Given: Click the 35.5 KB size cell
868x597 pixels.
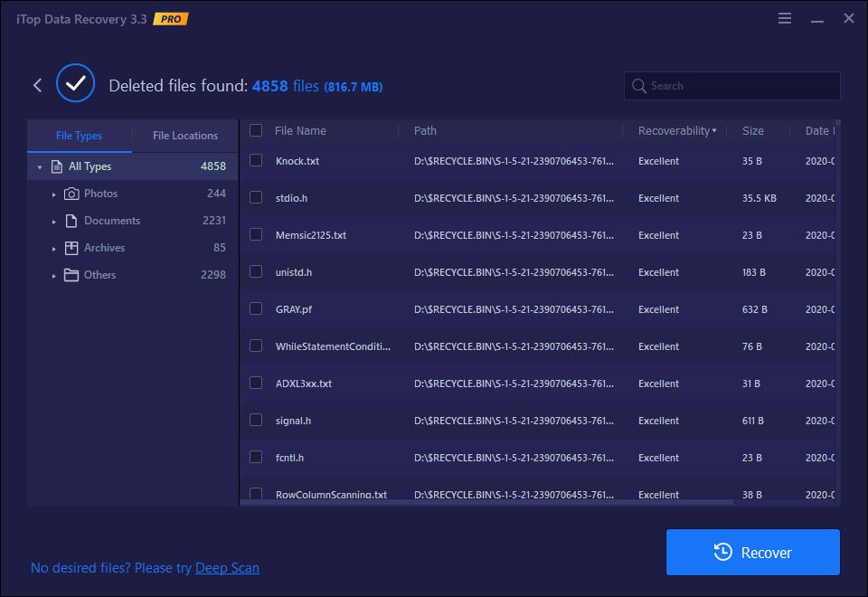Looking at the screenshot, I should [759, 198].
